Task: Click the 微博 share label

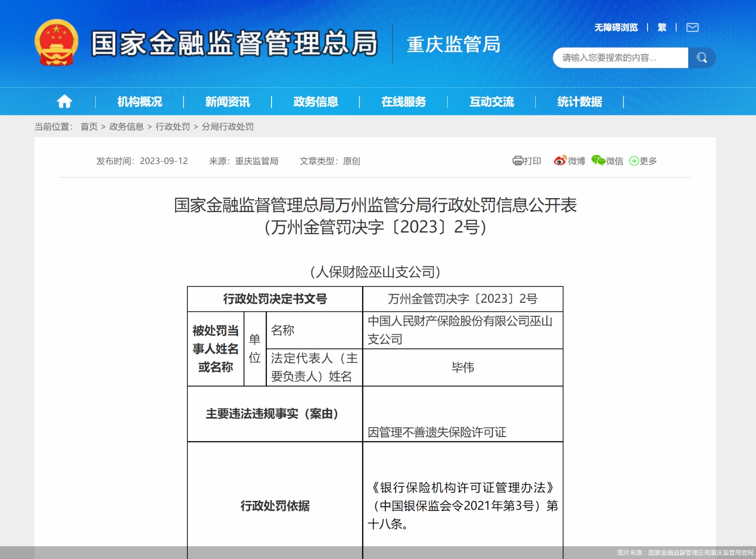Action: tap(576, 161)
